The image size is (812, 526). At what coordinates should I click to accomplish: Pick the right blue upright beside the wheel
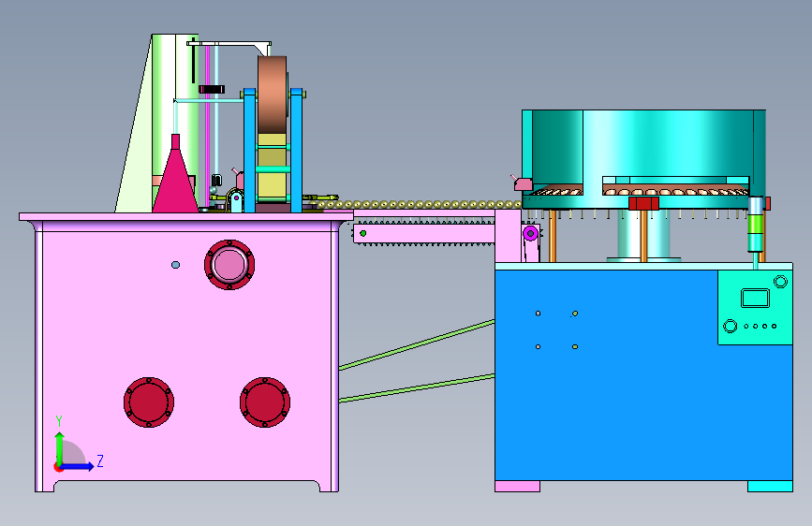pyautogui.click(x=296, y=151)
